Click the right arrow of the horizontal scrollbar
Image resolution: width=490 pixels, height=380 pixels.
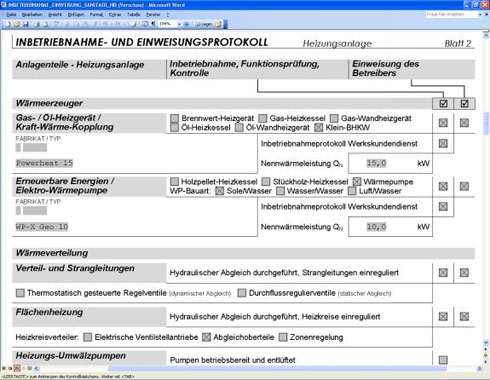pyautogui.click(x=480, y=368)
